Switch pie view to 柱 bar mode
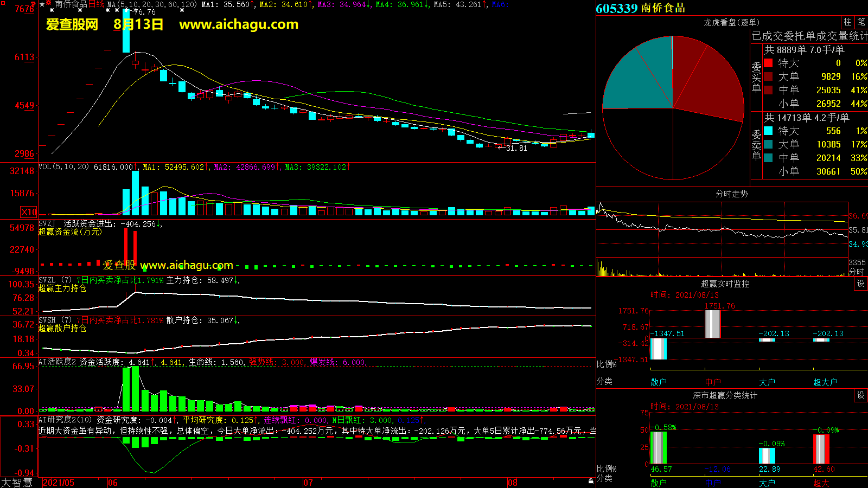 [847, 22]
